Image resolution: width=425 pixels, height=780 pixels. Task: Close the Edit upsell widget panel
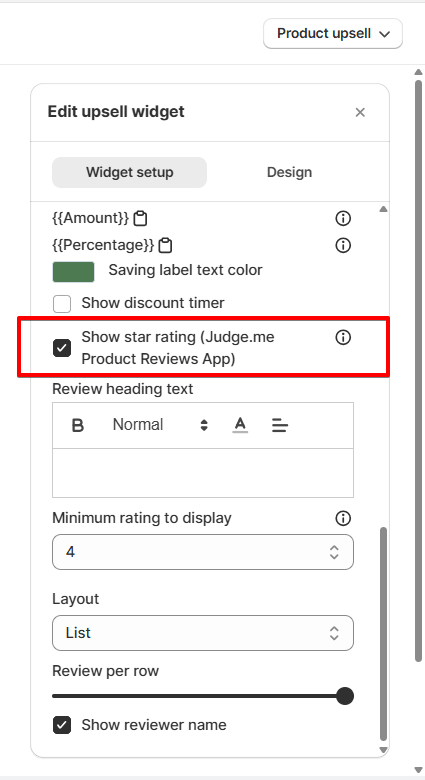coord(360,112)
